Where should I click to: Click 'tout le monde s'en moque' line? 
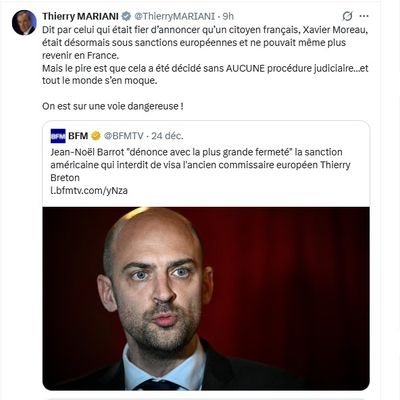point(99,81)
